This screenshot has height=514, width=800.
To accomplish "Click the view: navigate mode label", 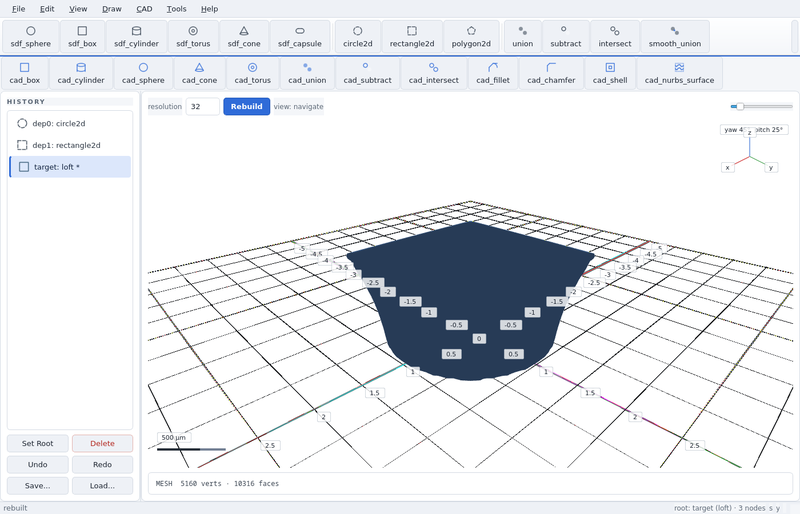I will (x=298, y=107).
